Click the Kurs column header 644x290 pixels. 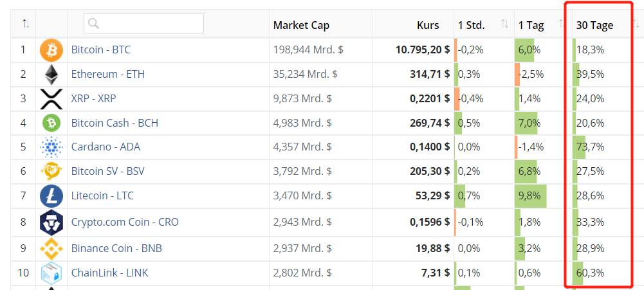[428, 25]
